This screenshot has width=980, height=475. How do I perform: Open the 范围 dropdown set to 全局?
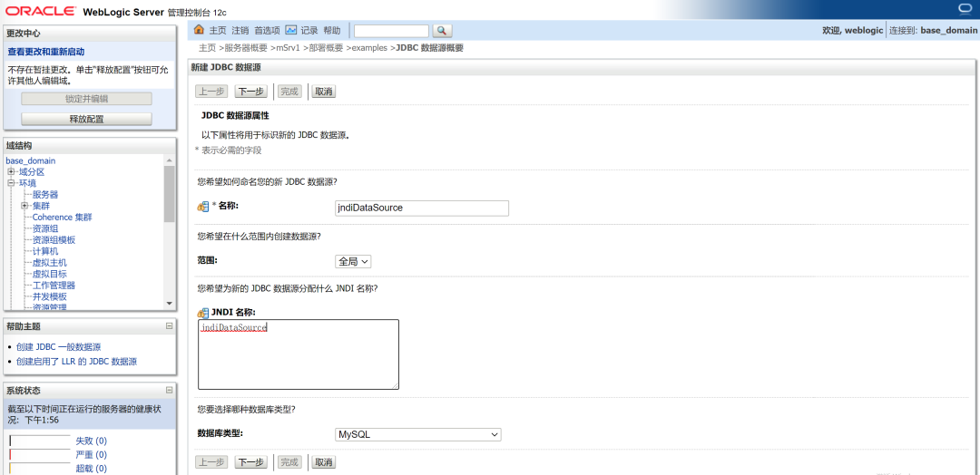[x=353, y=262]
